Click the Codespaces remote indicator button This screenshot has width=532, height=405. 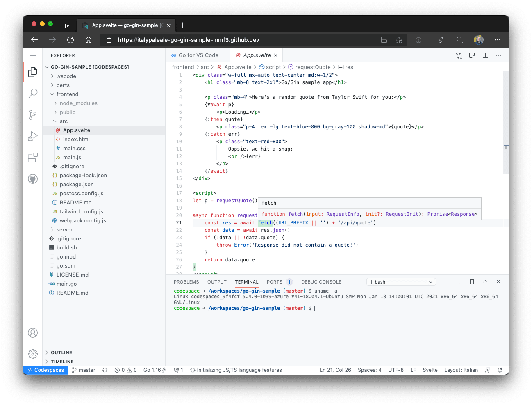46,370
